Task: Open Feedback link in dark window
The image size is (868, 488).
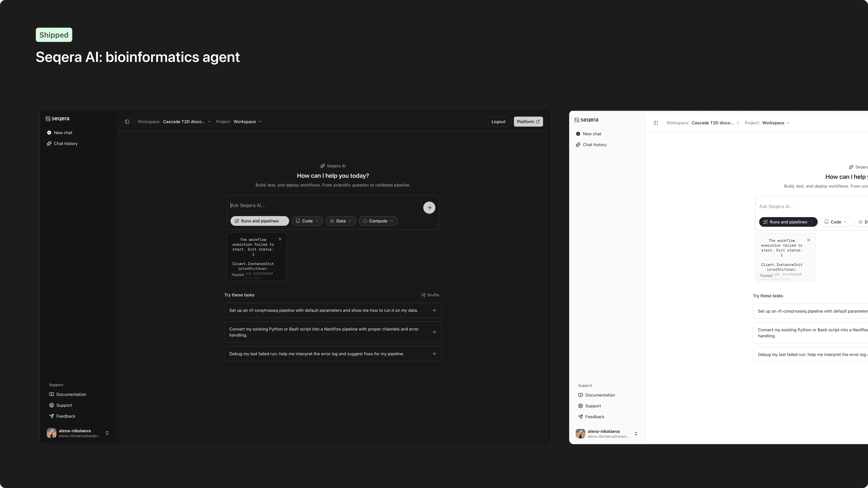Action: tap(62, 416)
